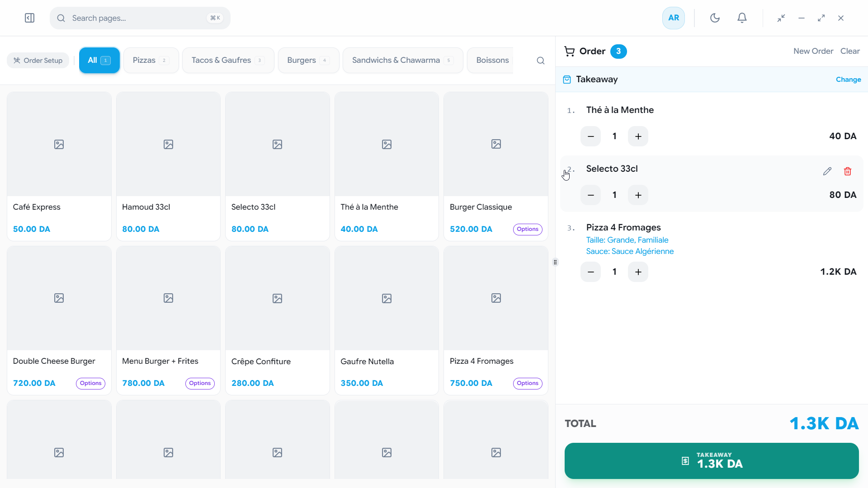Click Thé à la Menthe order line name
The height and width of the screenshot is (488, 868).
pos(620,110)
